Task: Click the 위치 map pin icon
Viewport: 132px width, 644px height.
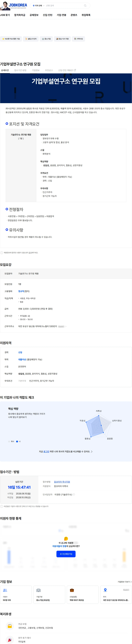Action: tap(105, 590)
